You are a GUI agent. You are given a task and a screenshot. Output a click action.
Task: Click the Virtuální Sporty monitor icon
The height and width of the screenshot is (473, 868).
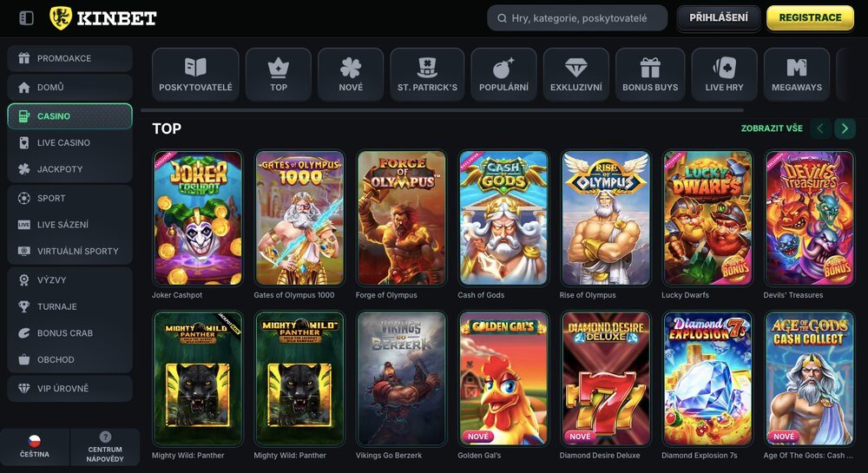point(23,251)
